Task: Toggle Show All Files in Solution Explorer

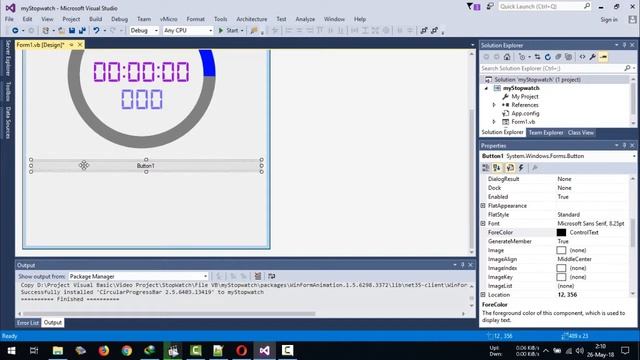Action: [569, 57]
